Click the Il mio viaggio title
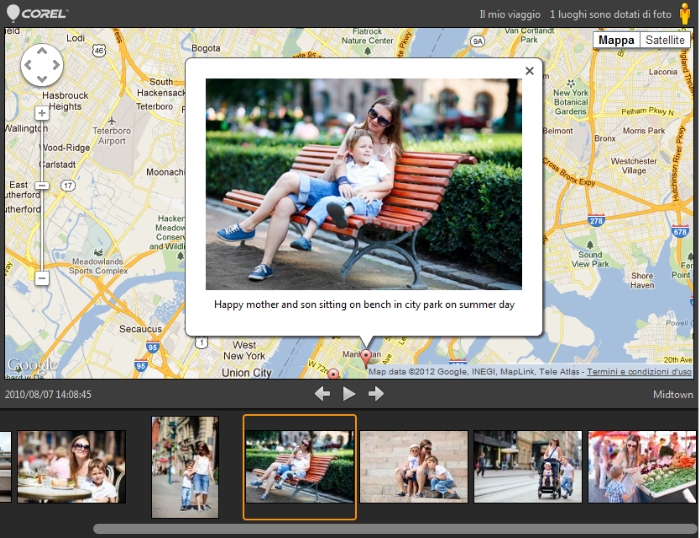The height and width of the screenshot is (538, 700). click(x=509, y=15)
